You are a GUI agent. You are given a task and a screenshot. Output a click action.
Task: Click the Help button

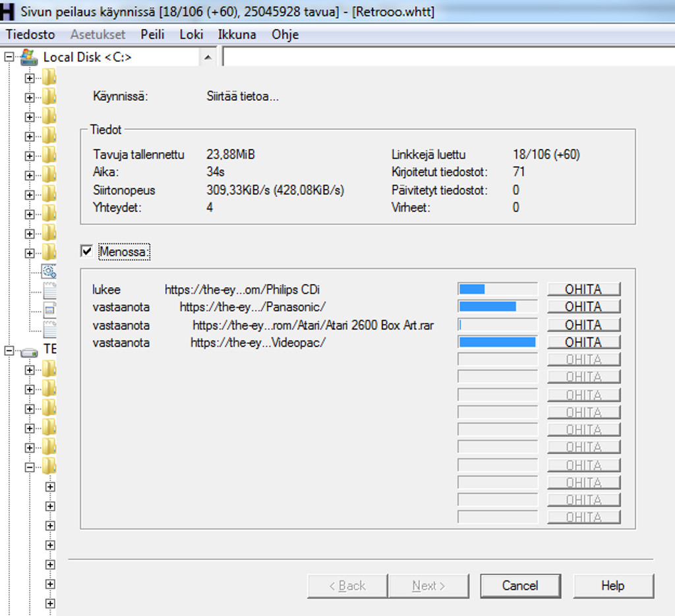point(613,586)
